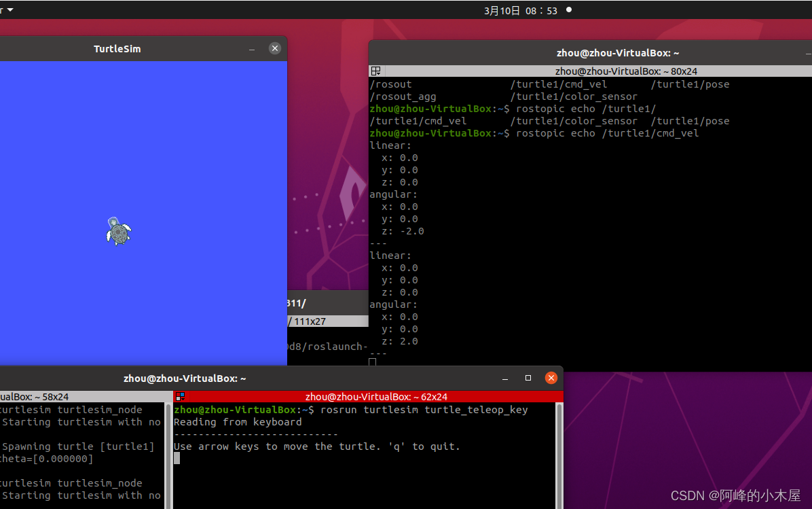Click the first 'linear:' label in the echo output
This screenshot has height=509, width=812.
(x=390, y=145)
